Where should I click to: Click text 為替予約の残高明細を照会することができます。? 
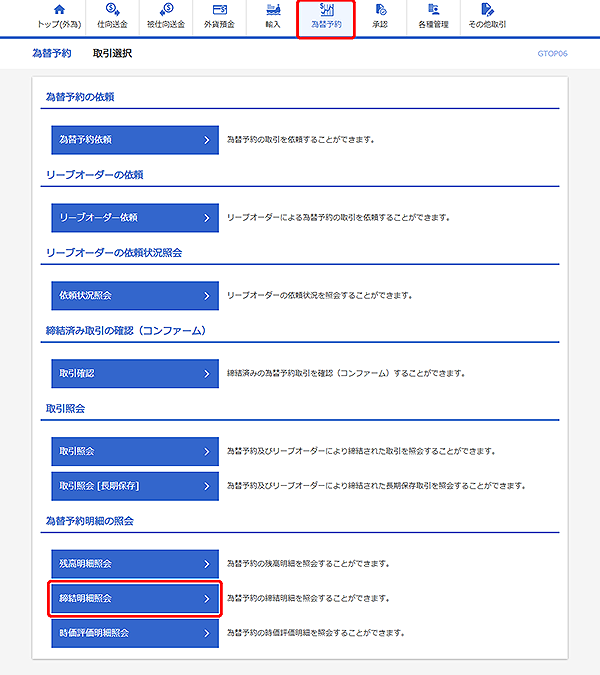[308, 564]
